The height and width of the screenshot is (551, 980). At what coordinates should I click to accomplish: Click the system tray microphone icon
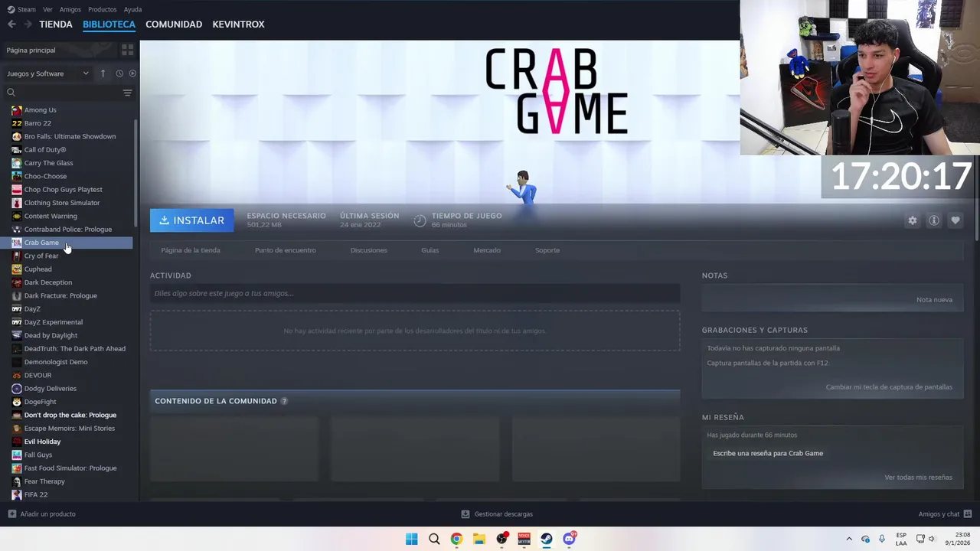(x=882, y=539)
